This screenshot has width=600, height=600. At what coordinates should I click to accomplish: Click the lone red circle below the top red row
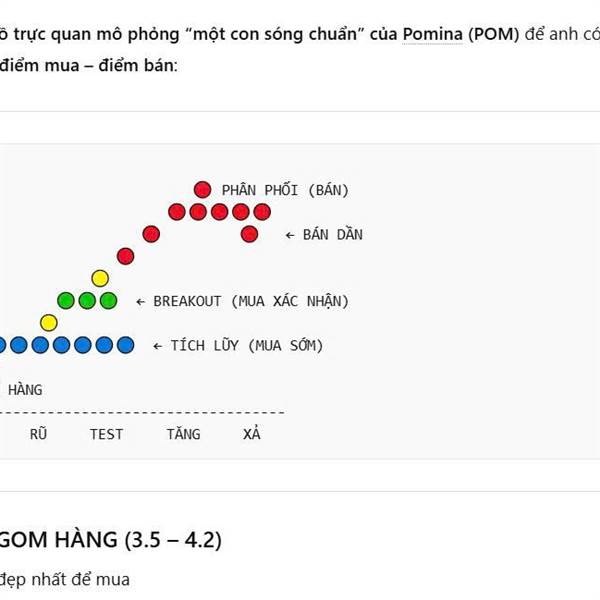[151, 234]
